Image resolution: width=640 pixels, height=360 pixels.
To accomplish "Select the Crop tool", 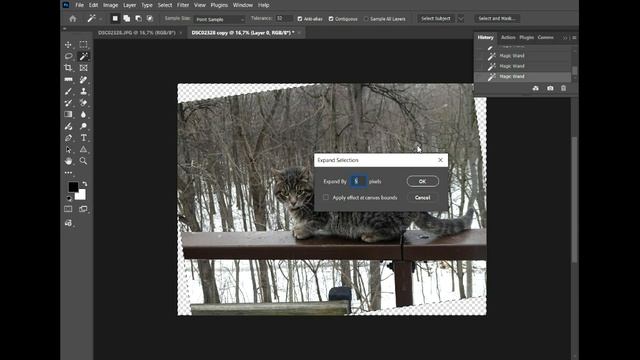I will pyautogui.click(x=68, y=68).
